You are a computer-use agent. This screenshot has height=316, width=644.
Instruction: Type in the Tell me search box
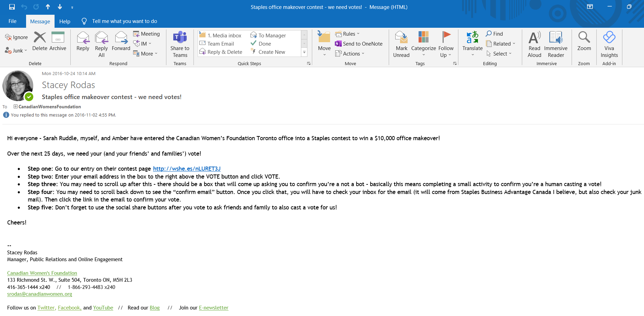pyautogui.click(x=124, y=21)
